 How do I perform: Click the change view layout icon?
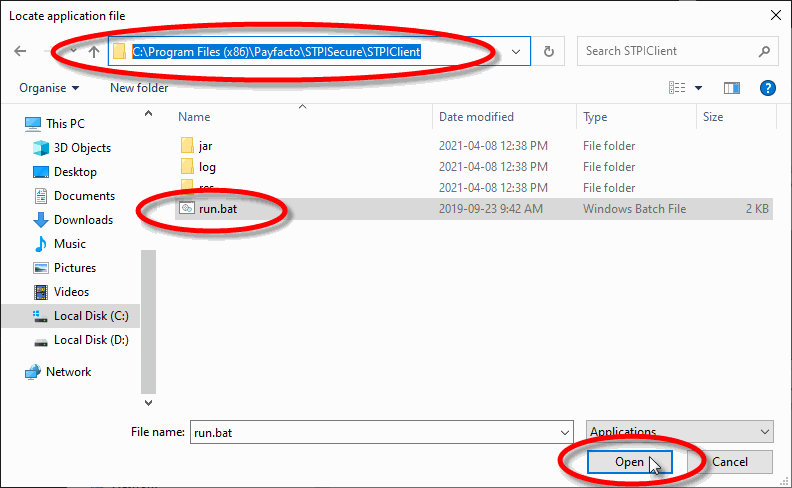pos(677,88)
